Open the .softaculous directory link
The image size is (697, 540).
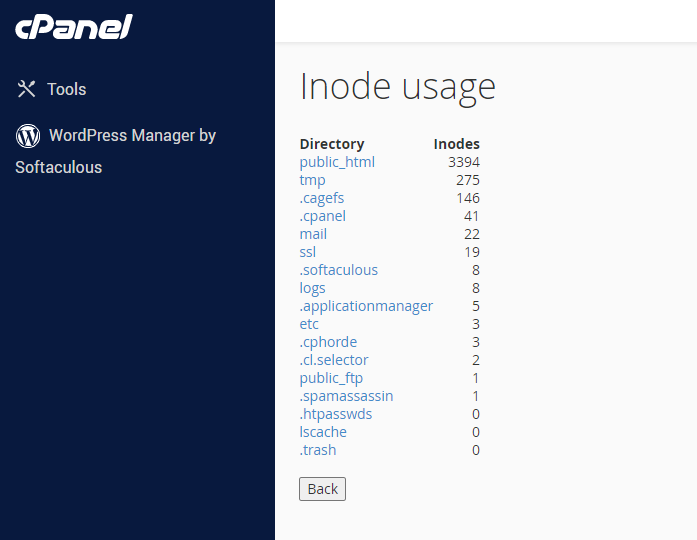(x=339, y=270)
